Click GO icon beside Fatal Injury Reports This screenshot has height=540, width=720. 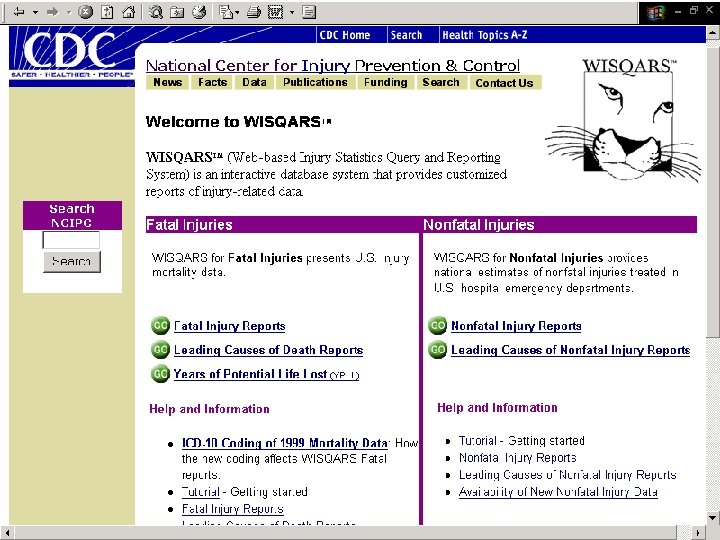[x=160, y=326]
